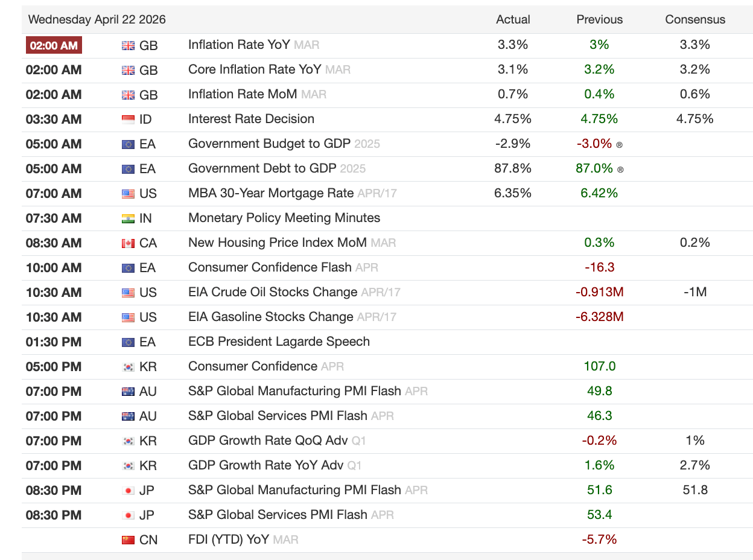Image resolution: width=753 pixels, height=560 pixels.
Task: Open Monetary Policy Meeting Minutes event
Action: click(284, 218)
